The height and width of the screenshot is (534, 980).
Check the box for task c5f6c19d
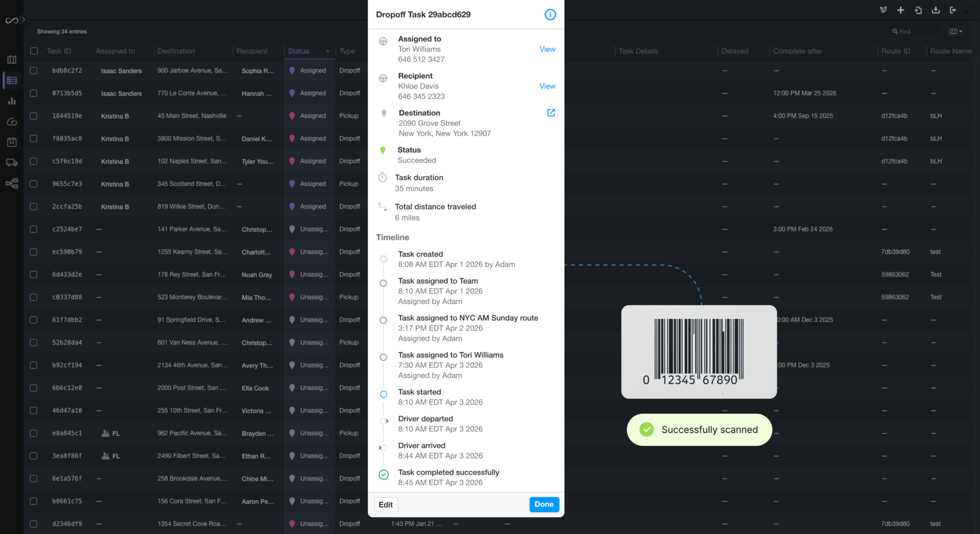point(34,161)
